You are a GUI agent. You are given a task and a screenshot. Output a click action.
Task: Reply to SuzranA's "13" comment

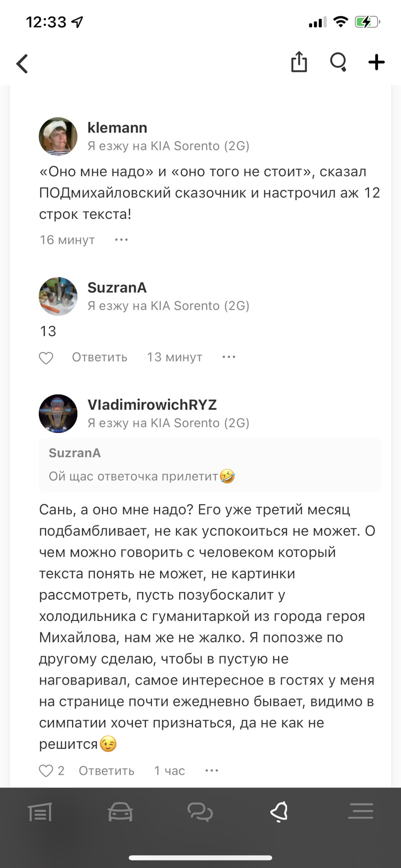pyautogui.click(x=99, y=357)
